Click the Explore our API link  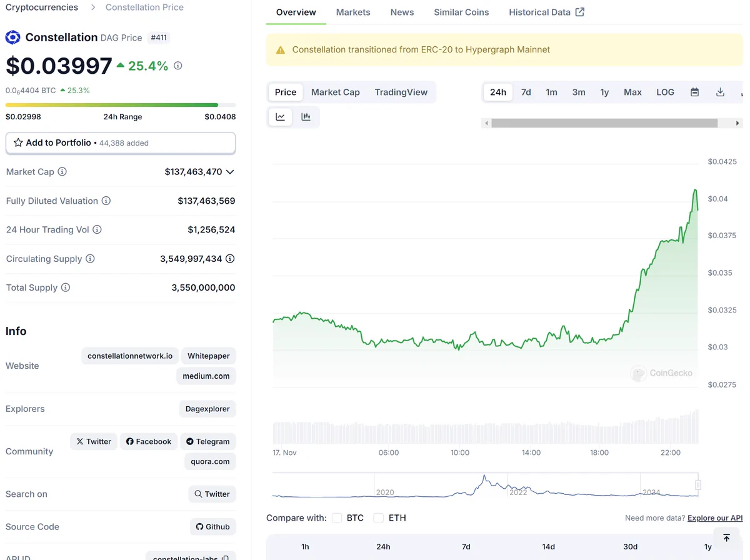click(x=715, y=518)
